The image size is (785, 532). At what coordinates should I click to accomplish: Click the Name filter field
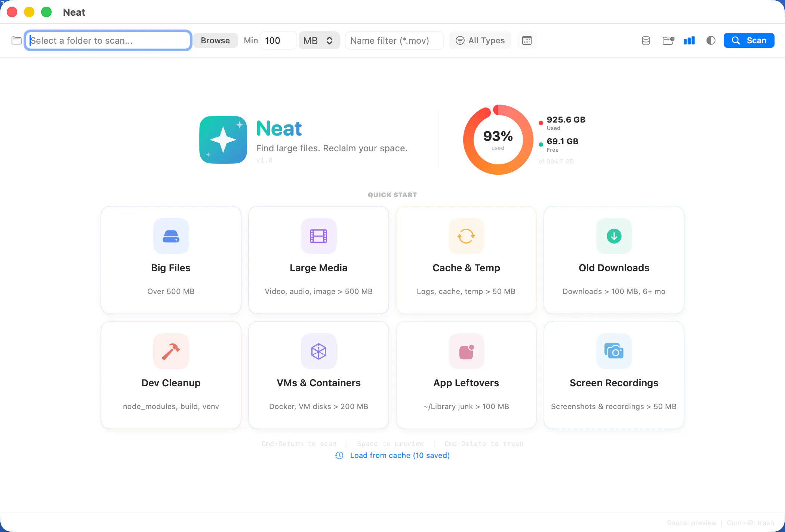point(394,40)
